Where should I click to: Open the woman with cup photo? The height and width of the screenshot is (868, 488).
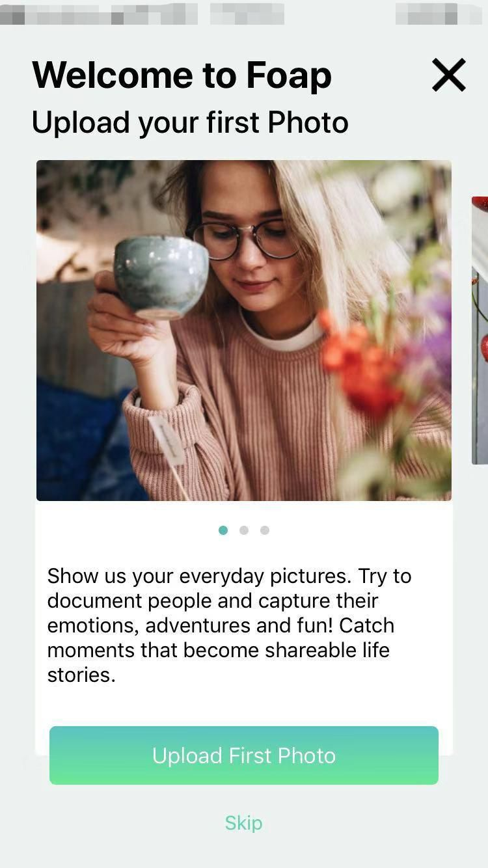tap(244, 331)
